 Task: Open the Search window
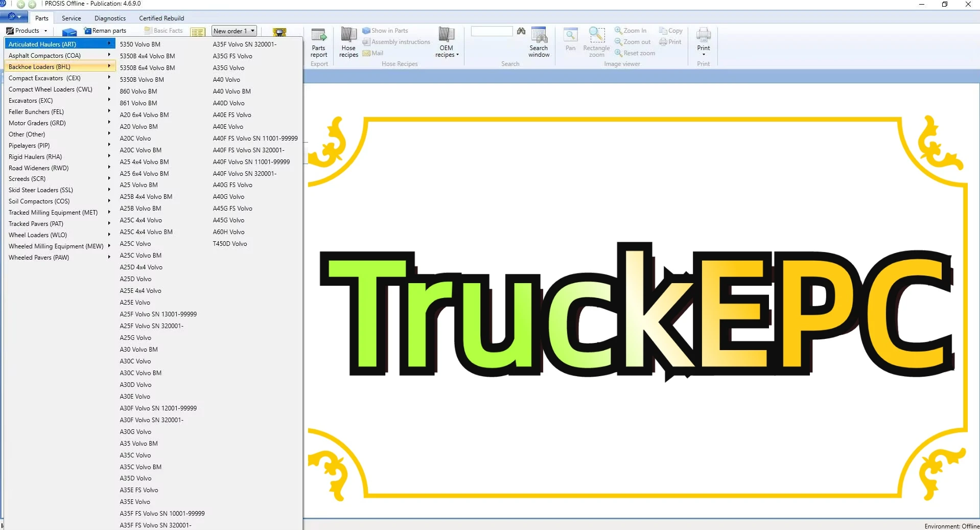pos(539,43)
